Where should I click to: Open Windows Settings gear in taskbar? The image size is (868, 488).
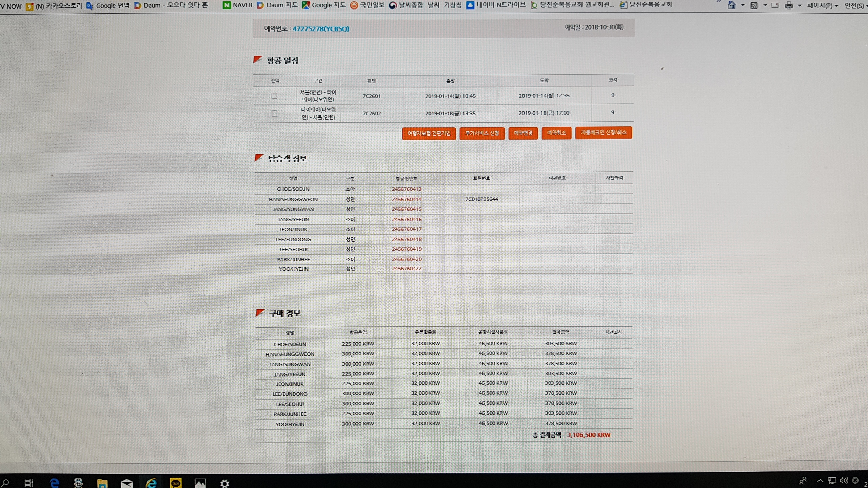tap(225, 483)
